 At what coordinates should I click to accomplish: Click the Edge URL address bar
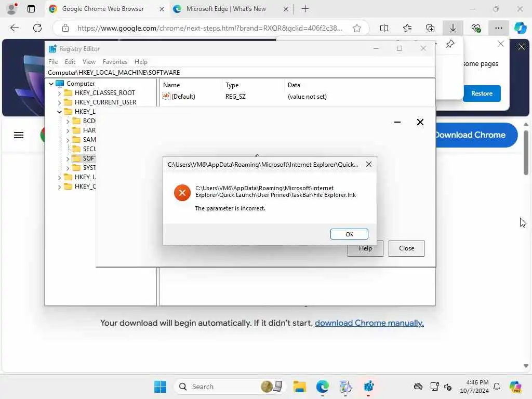click(x=209, y=28)
